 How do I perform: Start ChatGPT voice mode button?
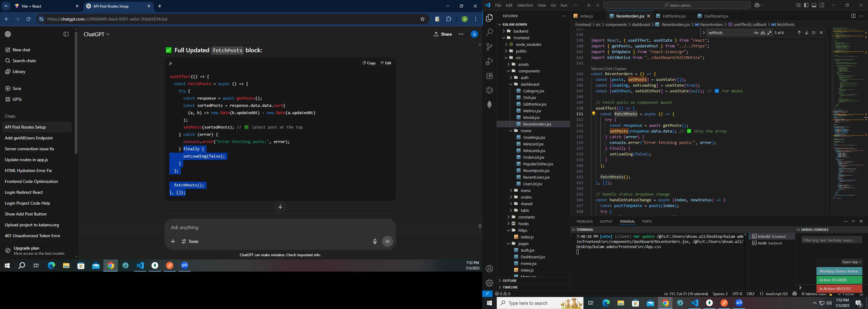tap(388, 241)
